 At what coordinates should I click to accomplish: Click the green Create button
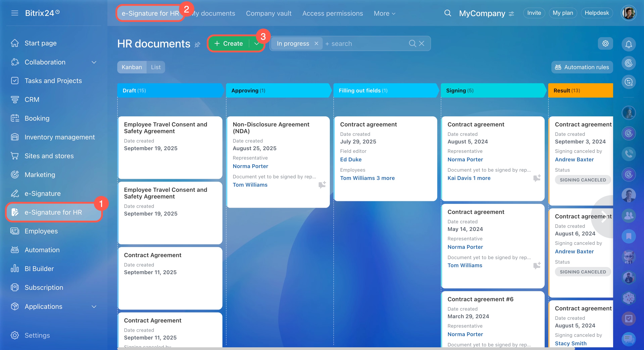[x=228, y=43]
